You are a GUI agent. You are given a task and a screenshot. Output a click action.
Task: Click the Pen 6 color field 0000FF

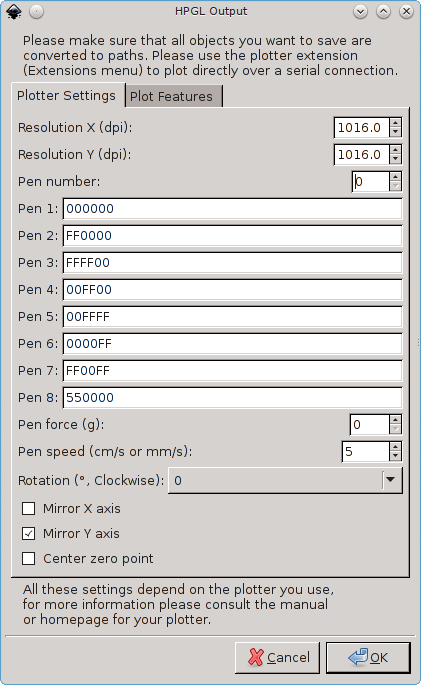pos(232,344)
